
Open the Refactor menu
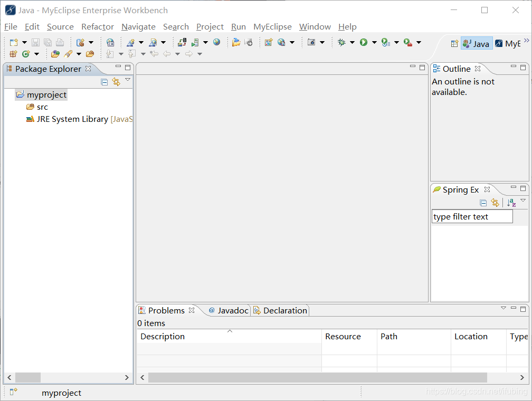(x=97, y=27)
